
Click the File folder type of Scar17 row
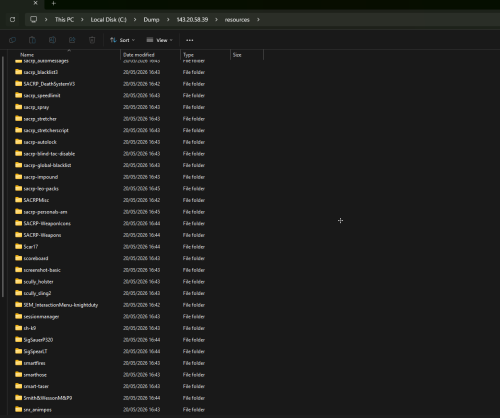point(194,247)
